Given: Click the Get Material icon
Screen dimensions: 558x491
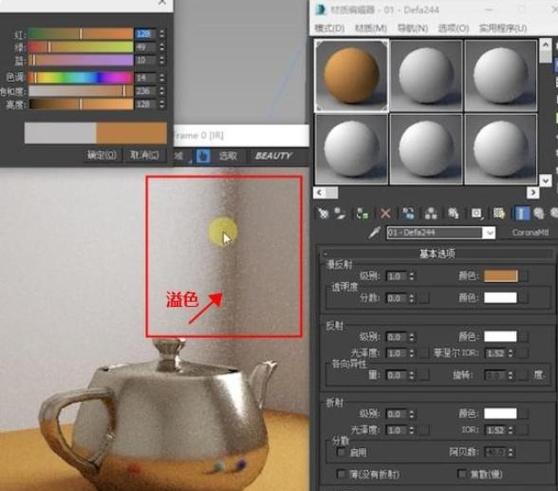Looking at the screenshot, I should (x=323, y=213).
